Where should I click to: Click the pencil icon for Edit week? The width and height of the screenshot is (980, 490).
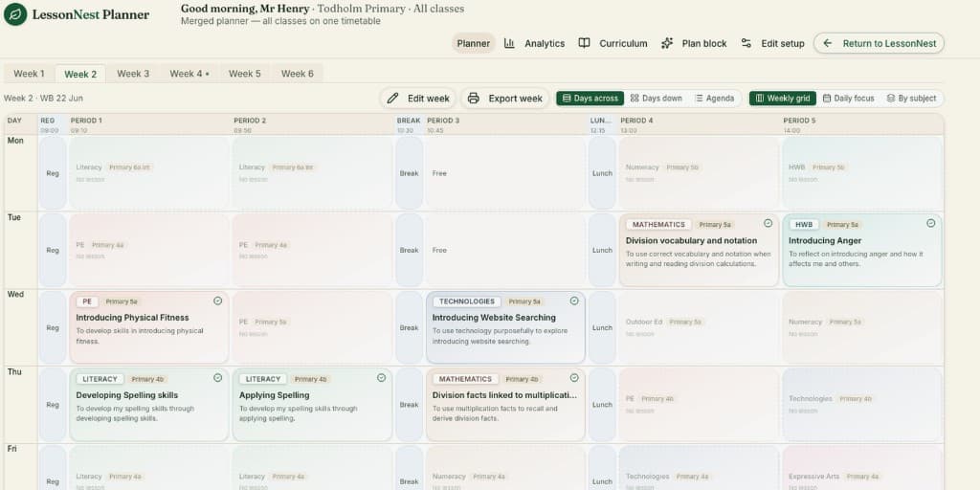click(392, 99)
